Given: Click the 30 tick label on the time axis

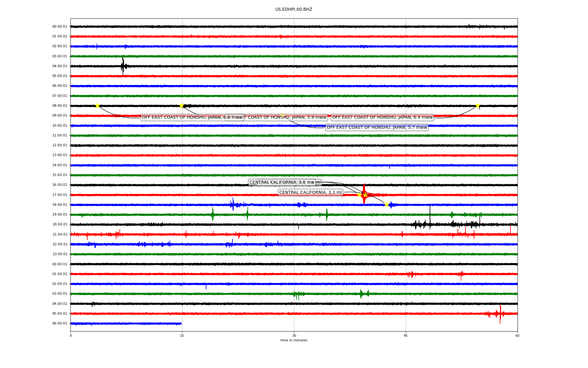Looking at the screenshot, I should tap(294, 335).
